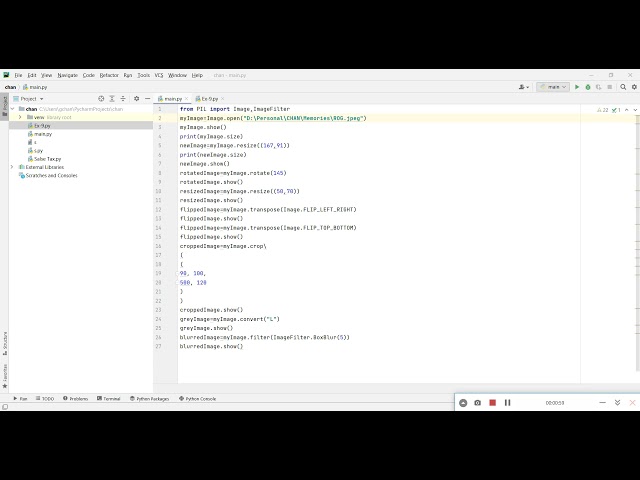The image size is (640, 480).
Task: Open the File menu
Action: tap(18, 75)
